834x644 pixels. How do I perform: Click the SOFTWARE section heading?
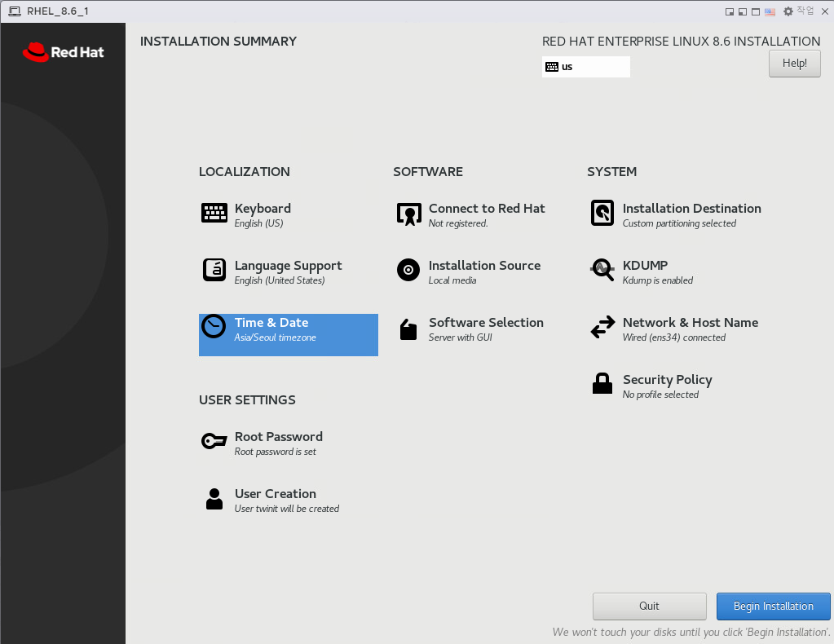pos(428,172)
